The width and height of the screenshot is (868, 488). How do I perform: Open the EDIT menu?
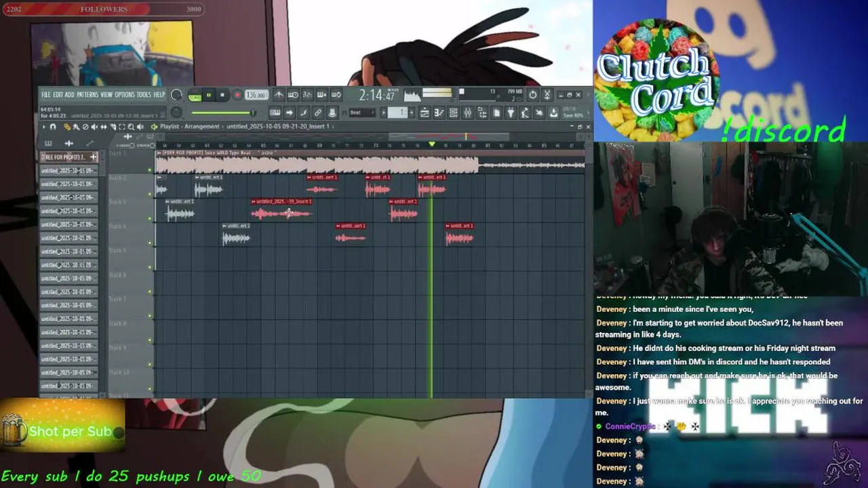tap(58, 95)
